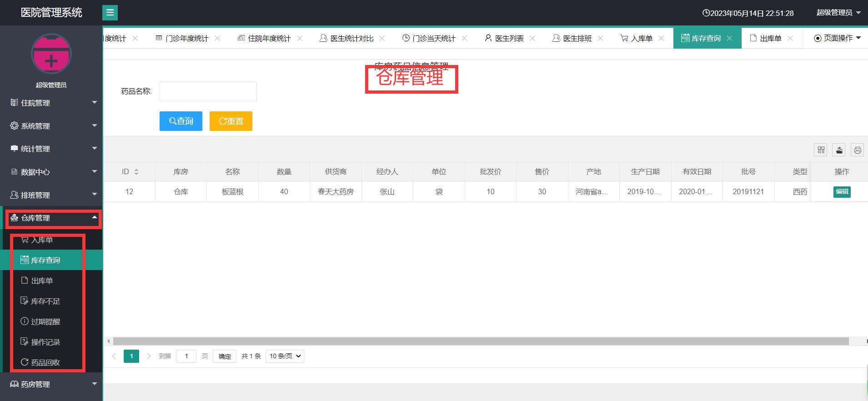This screenshot has height=401, width=868.
Task: Click the batch number 20191121 cell
Action: click(748, 192)
